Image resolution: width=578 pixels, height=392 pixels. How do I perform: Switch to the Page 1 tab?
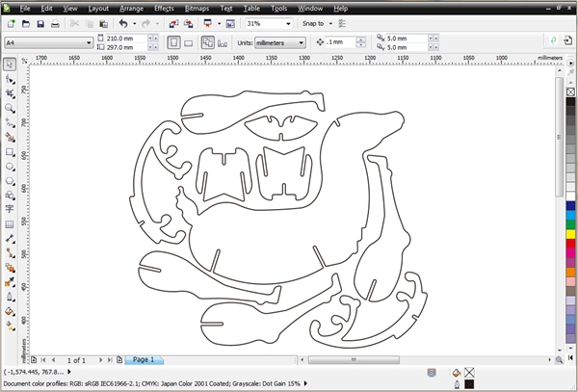coord(144,360)
